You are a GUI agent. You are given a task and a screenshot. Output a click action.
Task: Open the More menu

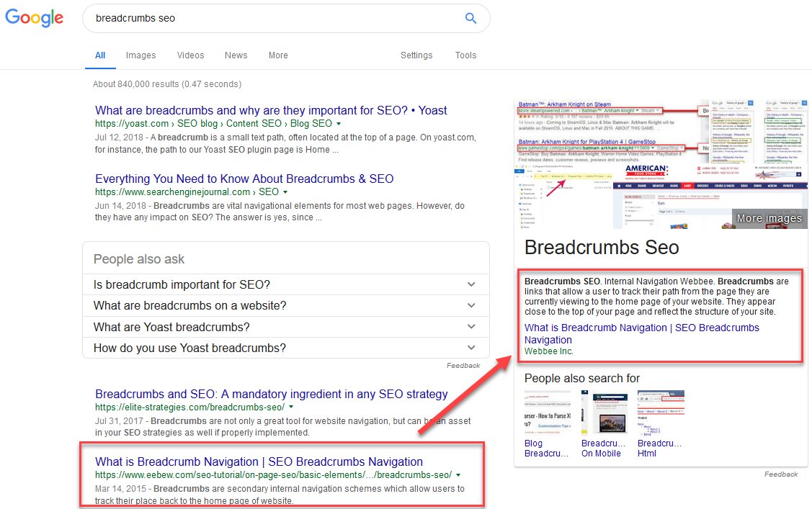(278, 55)
